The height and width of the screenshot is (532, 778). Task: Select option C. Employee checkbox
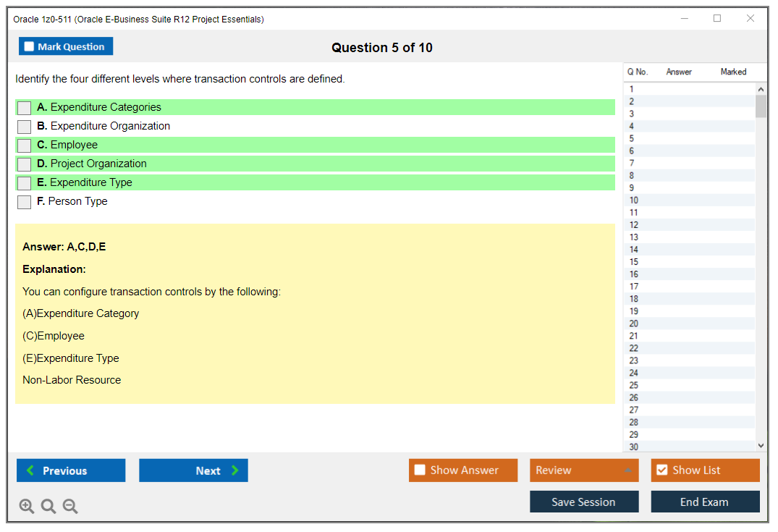pos(25,145)
